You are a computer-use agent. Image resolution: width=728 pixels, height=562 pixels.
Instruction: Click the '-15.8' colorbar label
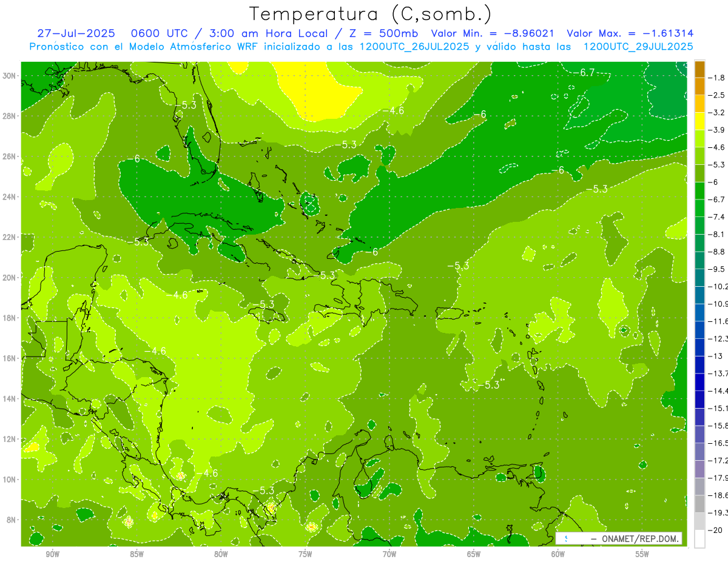tap(718, 426)
